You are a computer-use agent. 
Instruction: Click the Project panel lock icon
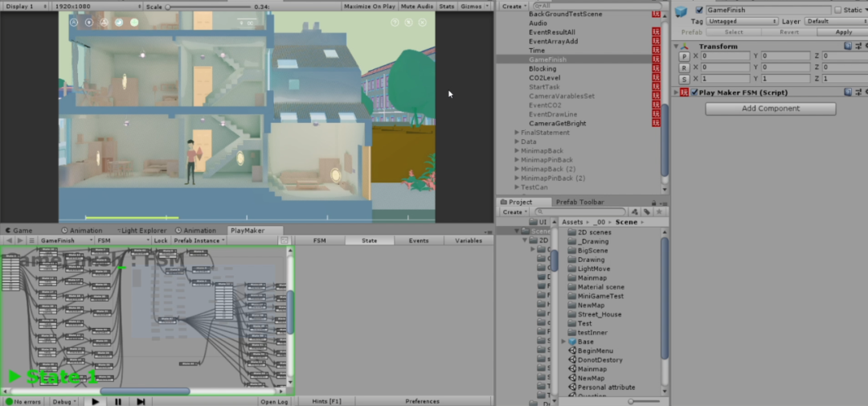[653, 203]
